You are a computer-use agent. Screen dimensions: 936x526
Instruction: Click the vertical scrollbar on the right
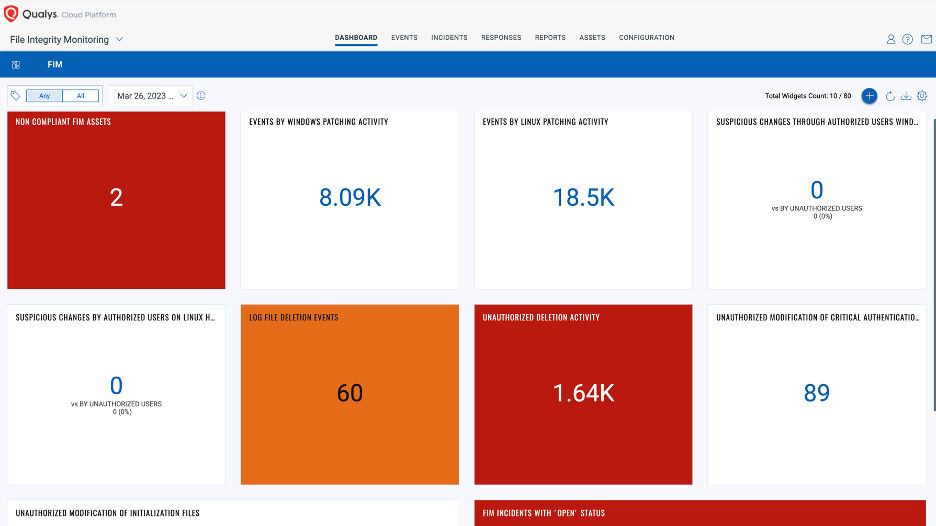934,264
